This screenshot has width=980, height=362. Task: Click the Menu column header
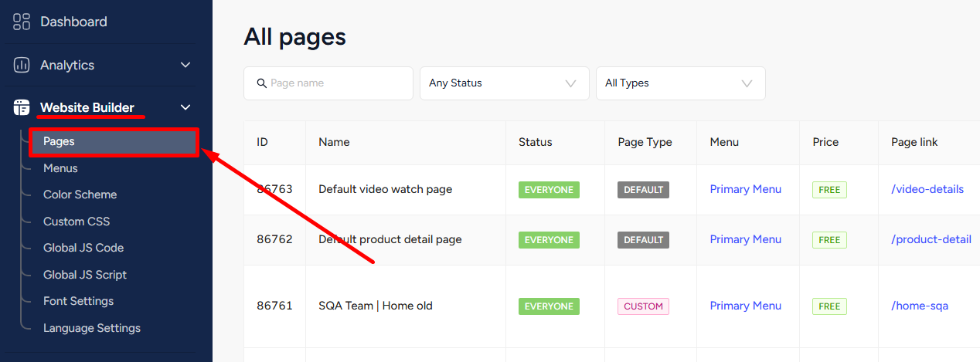tap(724, 142)
